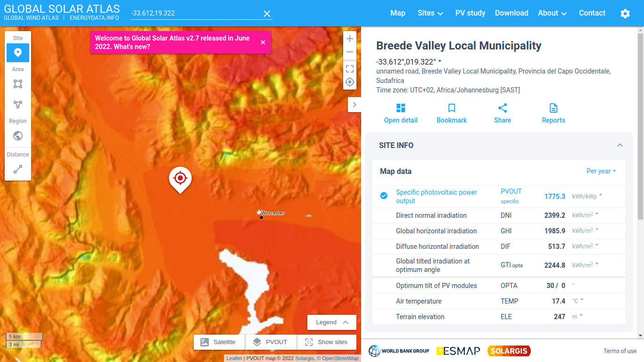Image resolution: width=644 pixels, height=362 pixels.
Task: Open settings gear in header
Action: click(x=625, y=14)
